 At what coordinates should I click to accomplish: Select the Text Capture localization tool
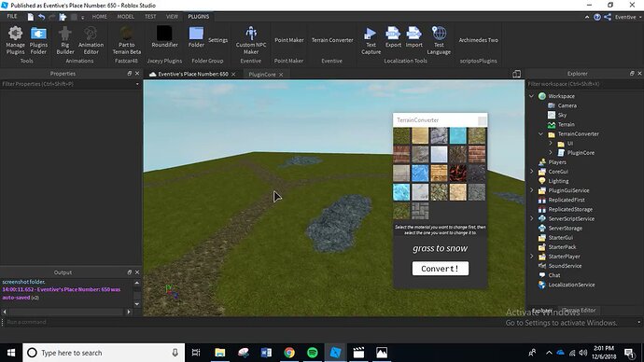click(x=371, y=40)
